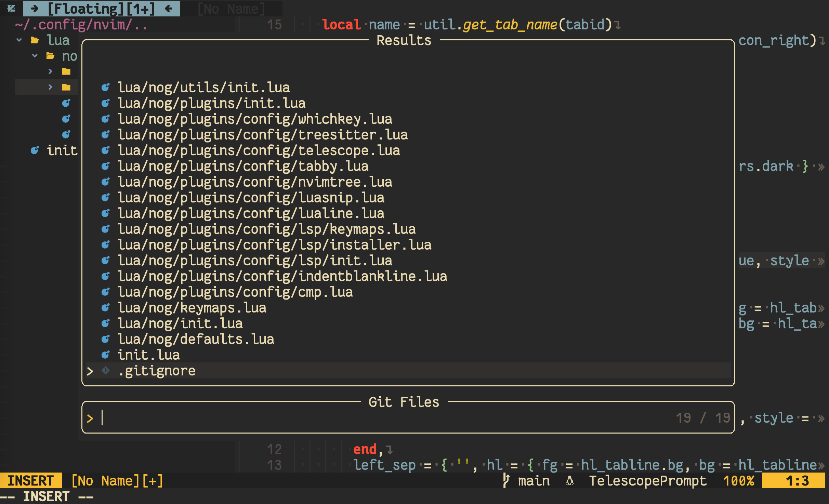Viewport: 829px width, 504px height.
Task: Click the open folder icon for lua
Action: [35, 40]
